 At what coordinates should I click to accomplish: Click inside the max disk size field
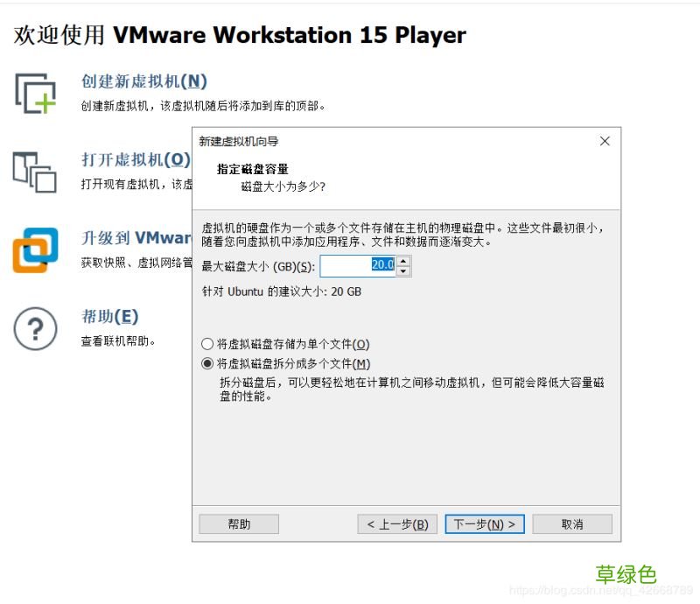coord(358,265)
